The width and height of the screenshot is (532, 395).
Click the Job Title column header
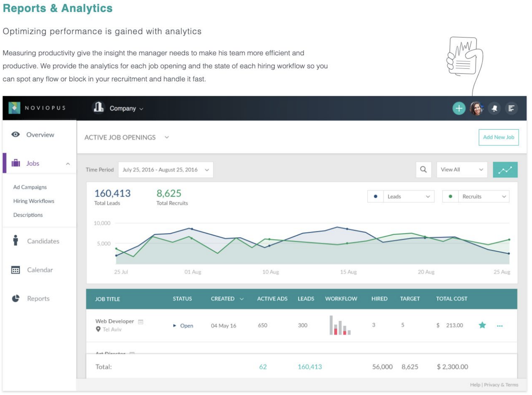click(107, 299)
